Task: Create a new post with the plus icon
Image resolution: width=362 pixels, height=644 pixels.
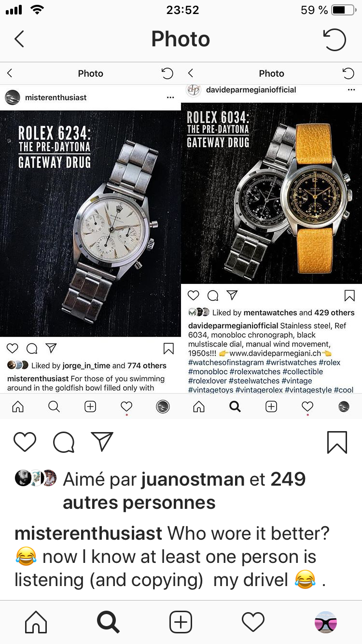Action: (x=181, y=622)
